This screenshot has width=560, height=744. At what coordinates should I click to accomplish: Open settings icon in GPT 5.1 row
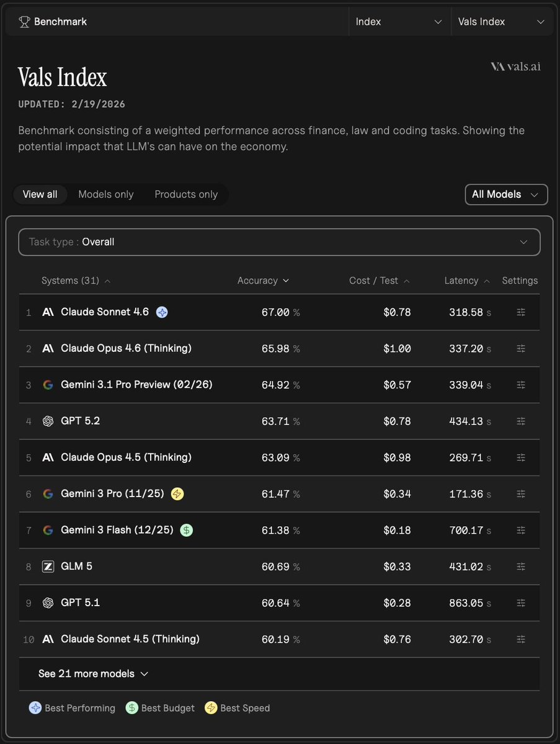click(x=521, y=603)
